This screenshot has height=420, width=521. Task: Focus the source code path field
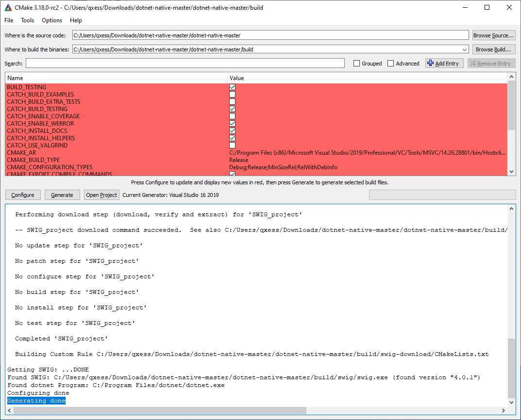pos(270,35)
